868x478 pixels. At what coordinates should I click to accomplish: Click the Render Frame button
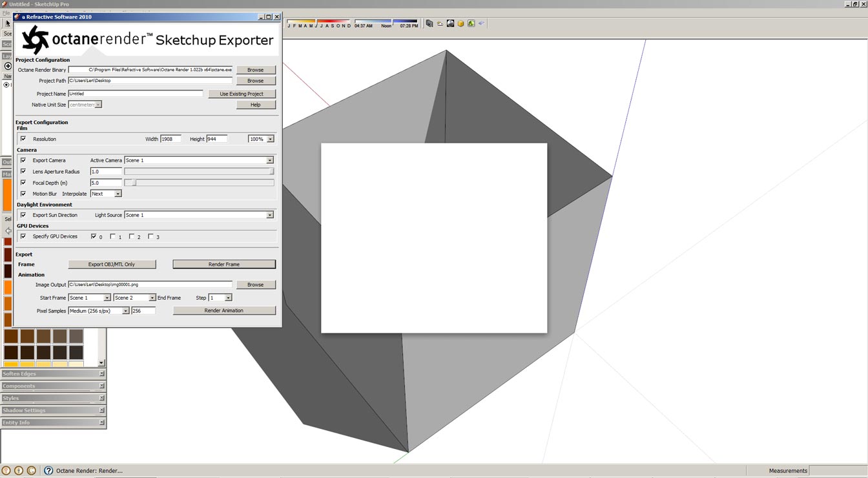[x=224, y=264]
